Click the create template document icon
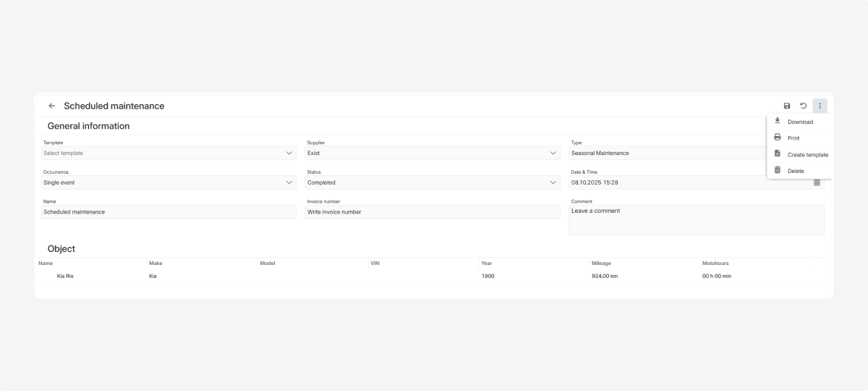 point(778,154)
